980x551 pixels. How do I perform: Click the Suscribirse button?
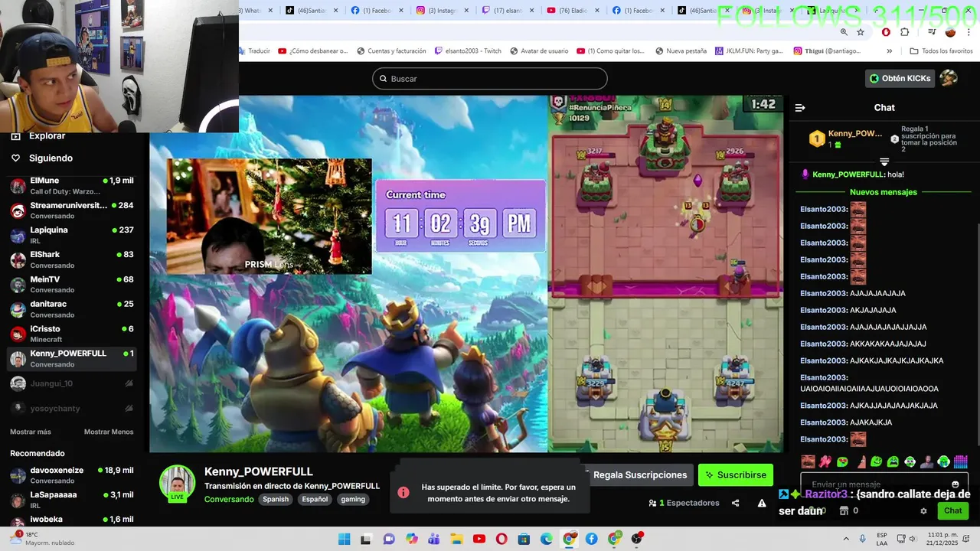coord(736,475)
